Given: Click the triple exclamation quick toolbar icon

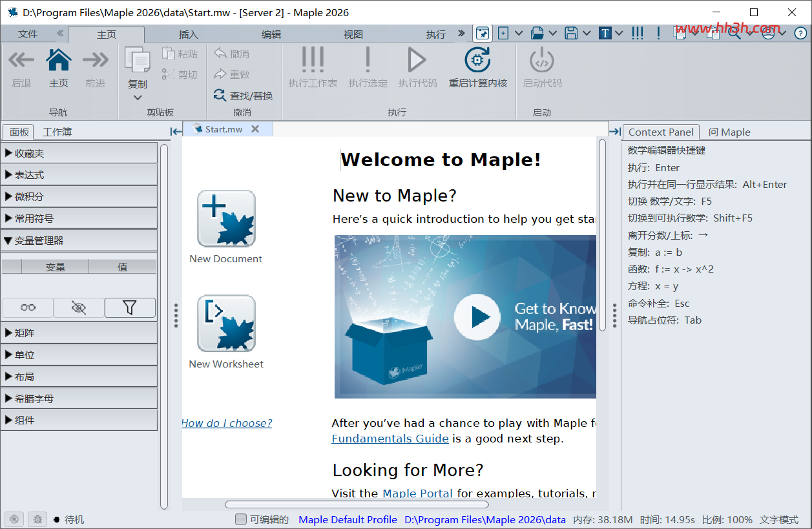Looking at the screenshot, I should click(638, 33).
